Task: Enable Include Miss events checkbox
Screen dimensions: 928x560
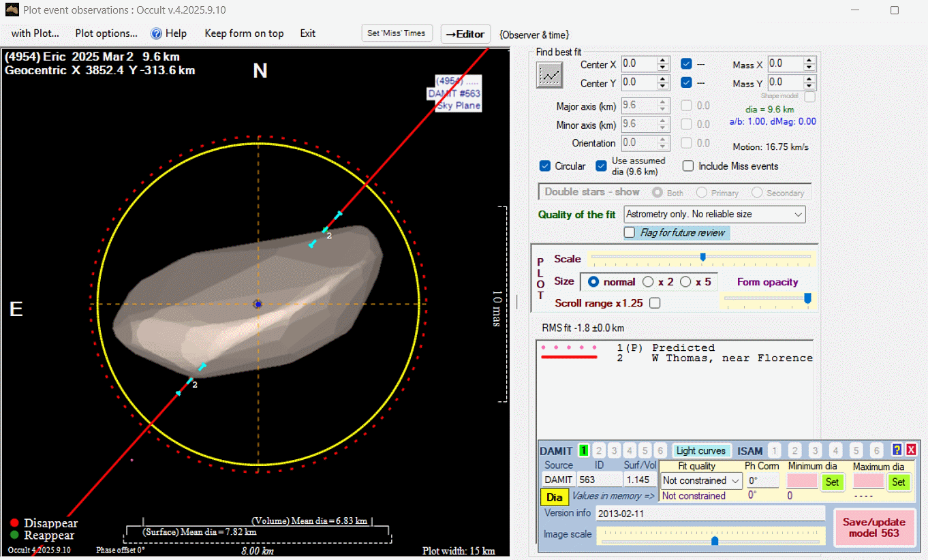Action: click(688, 166)
